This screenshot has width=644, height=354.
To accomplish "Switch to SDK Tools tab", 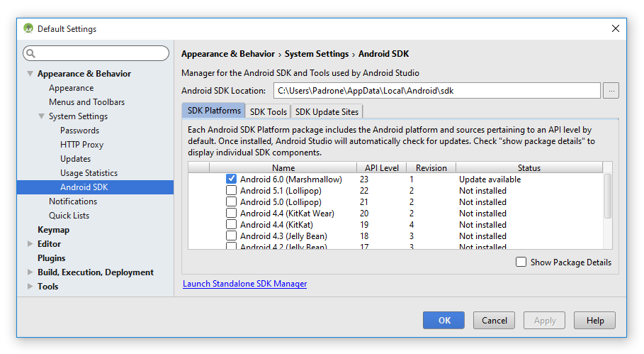I will pyautogui.click(x=269, y=112).
